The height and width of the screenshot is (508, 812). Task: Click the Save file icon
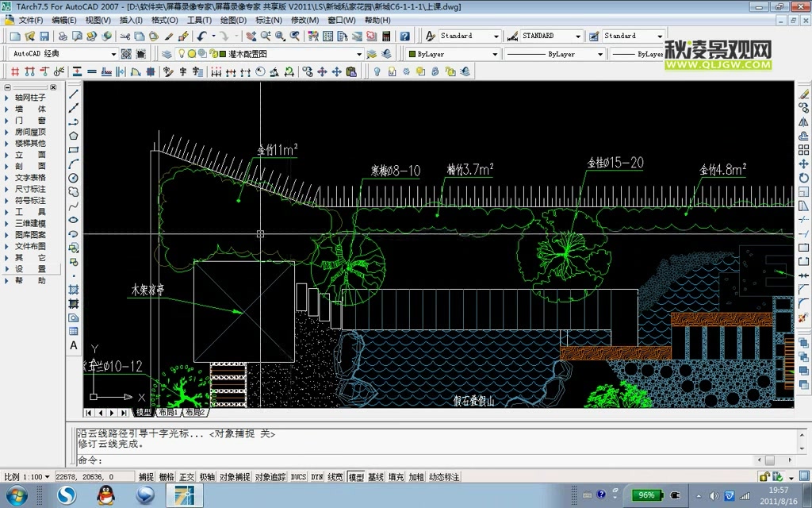(x=44, y=37)
